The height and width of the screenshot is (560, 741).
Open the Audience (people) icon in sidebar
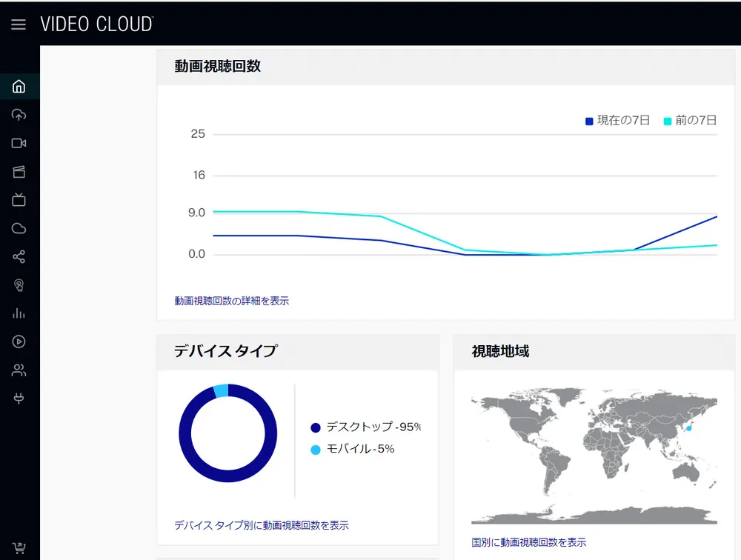[18, 370]
